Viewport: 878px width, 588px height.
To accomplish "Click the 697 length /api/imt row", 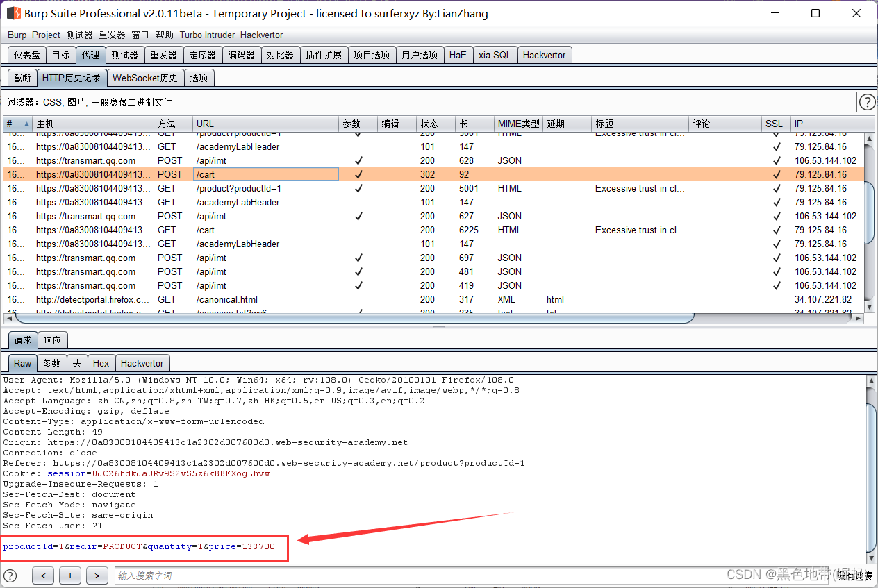I will (434, 258).
